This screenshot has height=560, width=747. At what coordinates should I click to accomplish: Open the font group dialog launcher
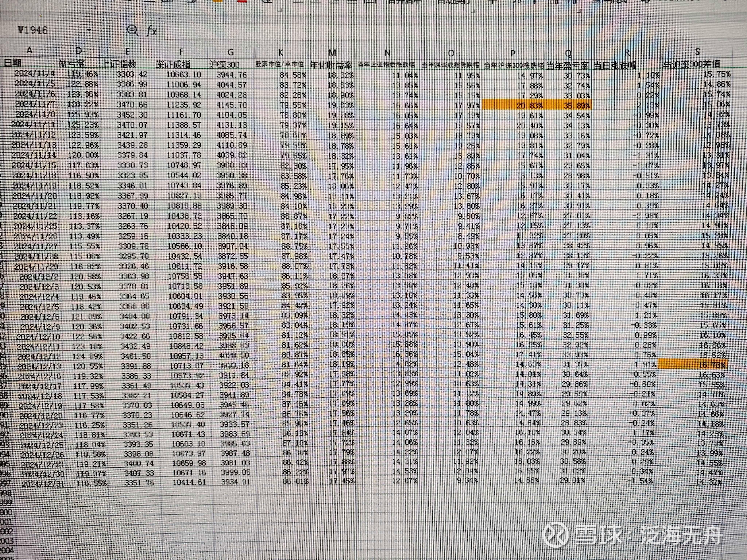(280, 10)
